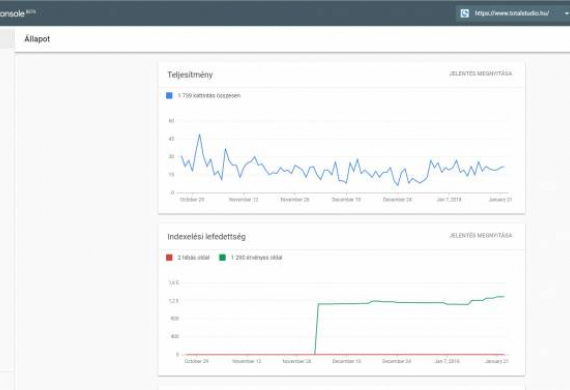The height and width of the screenshot is (390, 570).
Task: Open the property selector dropdown arrow
Action: [x=566, y=13]
